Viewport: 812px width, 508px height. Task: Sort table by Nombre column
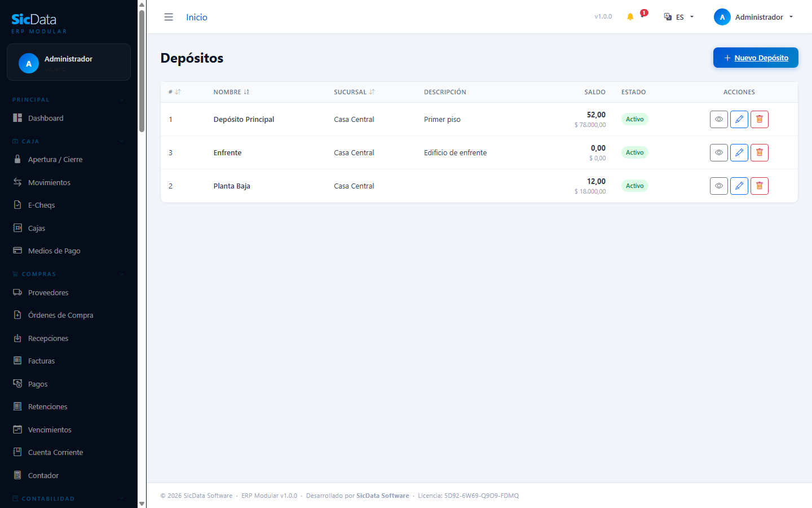[231, 92]
